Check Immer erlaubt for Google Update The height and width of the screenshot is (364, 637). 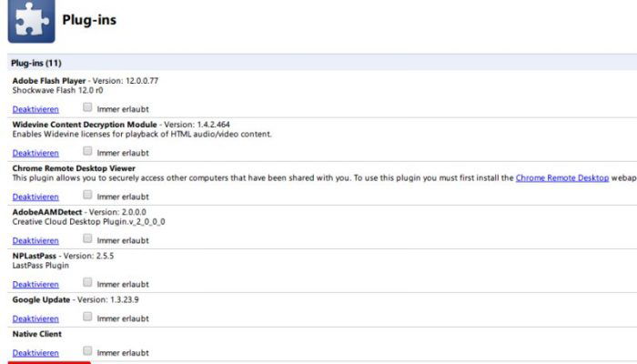pos(87,317)
